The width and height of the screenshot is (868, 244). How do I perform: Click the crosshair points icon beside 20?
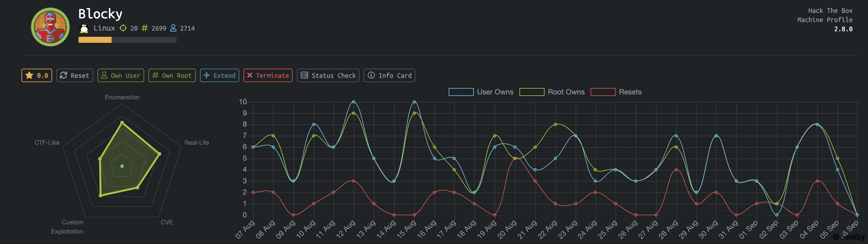point(123,28)
